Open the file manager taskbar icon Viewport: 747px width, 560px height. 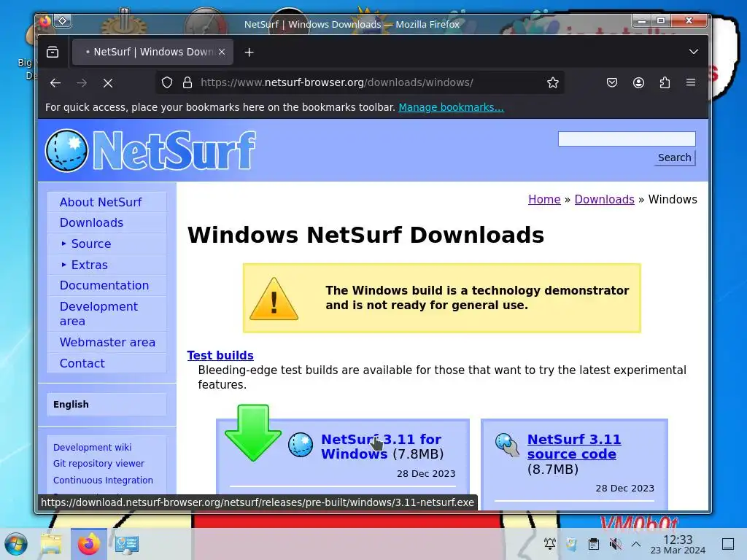coord(51,544)
